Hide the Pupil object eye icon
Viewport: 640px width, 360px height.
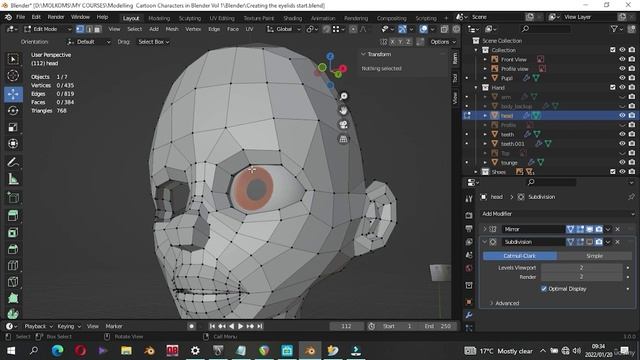pyautogui.click(x=622, y=78)
